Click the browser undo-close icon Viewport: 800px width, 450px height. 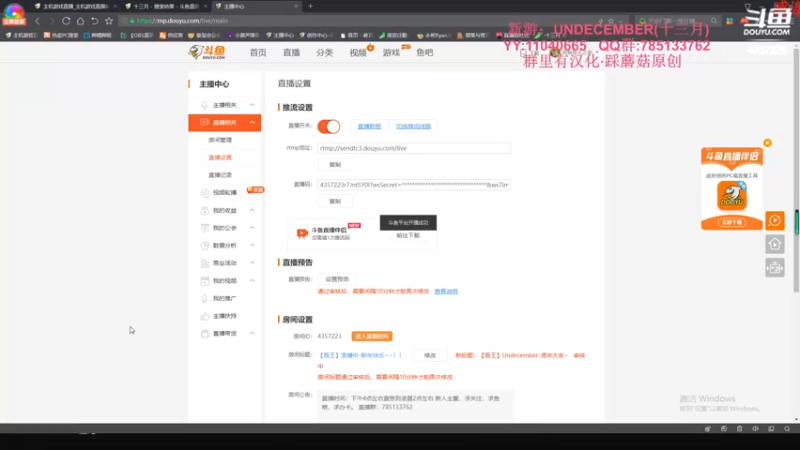click(94, 21)
